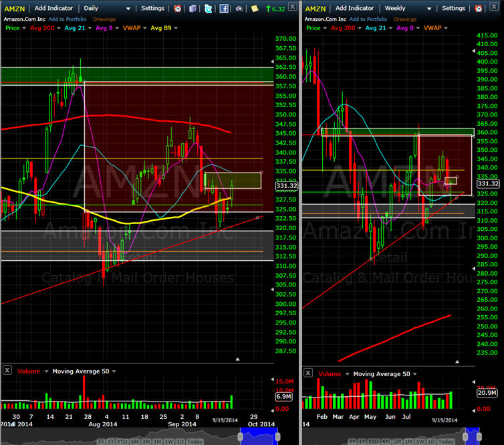Close the Weekly chart panel

point(494,7)
